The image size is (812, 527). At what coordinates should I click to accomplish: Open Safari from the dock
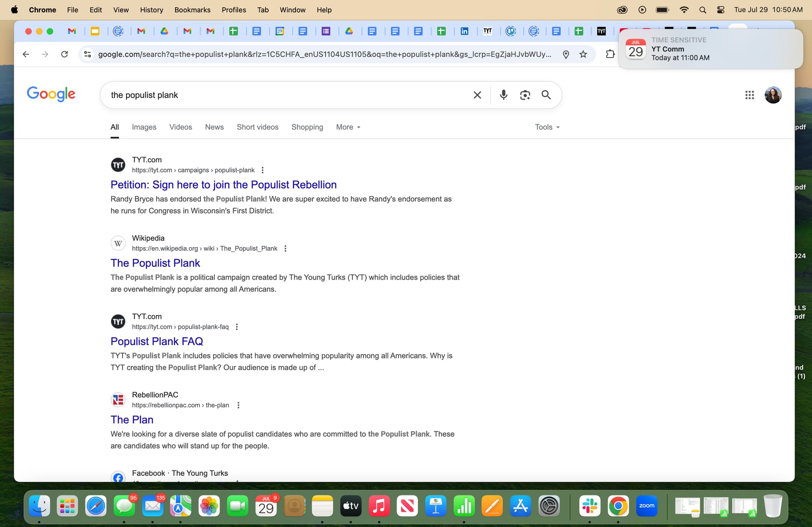[x=96, y=506]
